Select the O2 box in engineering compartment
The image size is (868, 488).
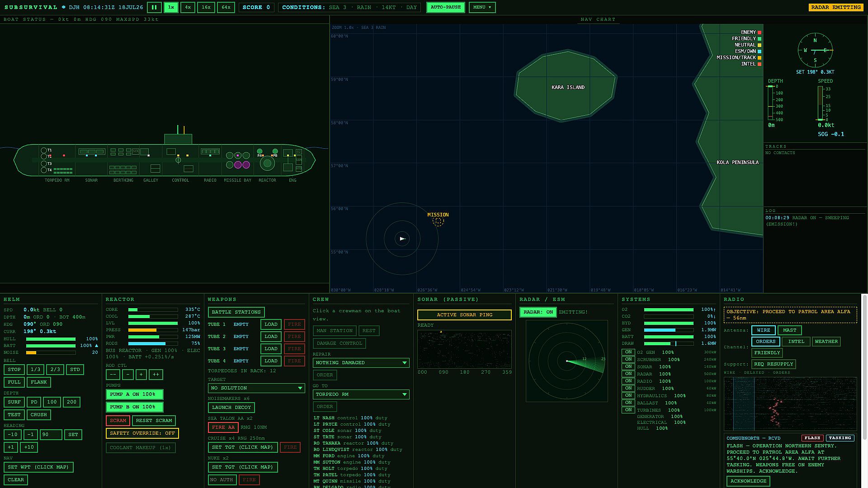[x=299, y=152]
